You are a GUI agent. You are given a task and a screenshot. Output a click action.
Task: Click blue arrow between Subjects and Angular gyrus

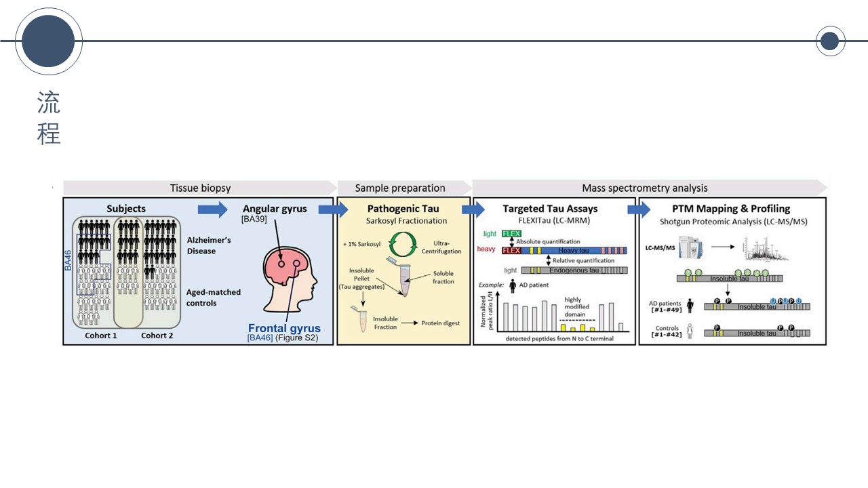(213, 209)
